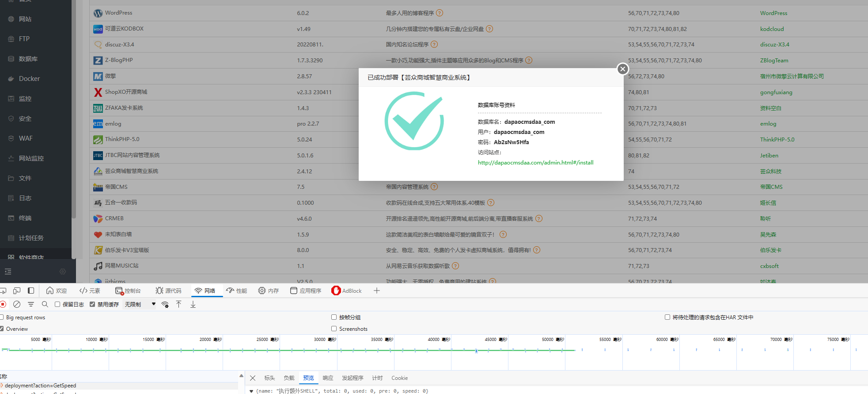Viewport: 868px width, 394px height.
Task: Click the 网站监控 chart icon in sidebar
Action: pyautogui.click(x=11, y=158)
